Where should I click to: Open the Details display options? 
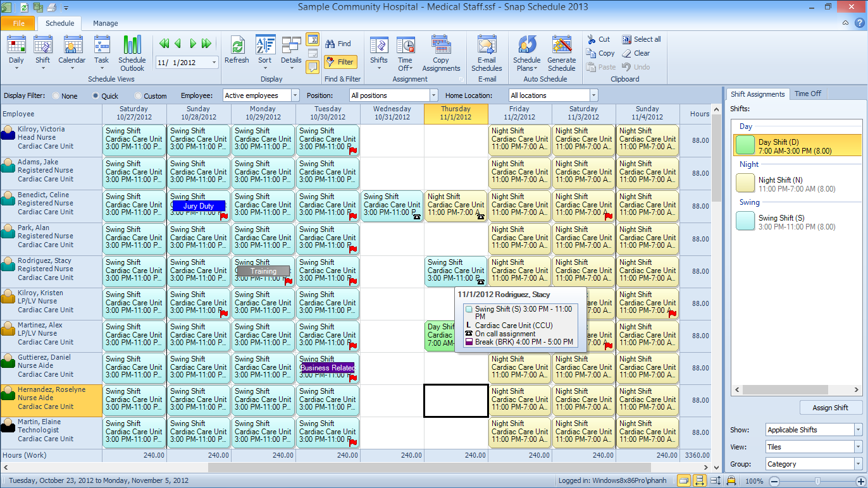click(291, 52)
